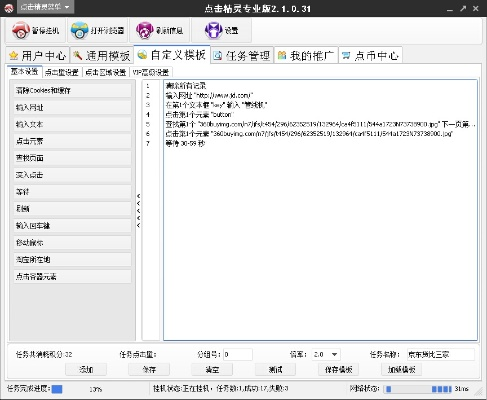
Task: Click the 添加 button
Action: pyautogui.click(x=86, y=369)
